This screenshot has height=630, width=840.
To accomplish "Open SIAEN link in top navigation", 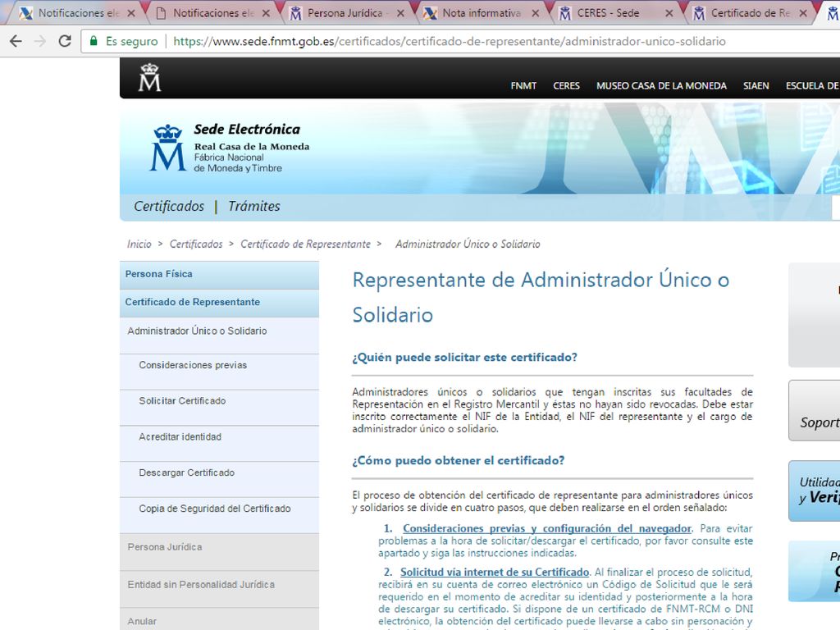I will tap(756, 85).
